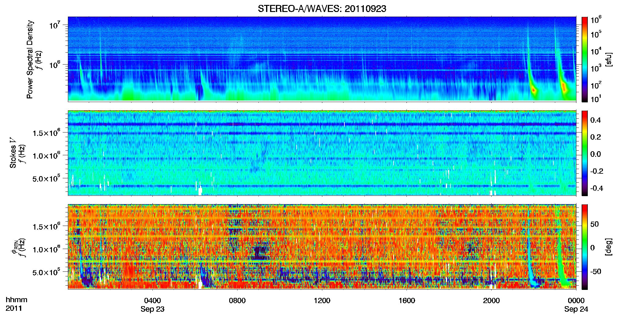Click the "0.4" Stokes V colorbar tick

[x=595, y=120]
